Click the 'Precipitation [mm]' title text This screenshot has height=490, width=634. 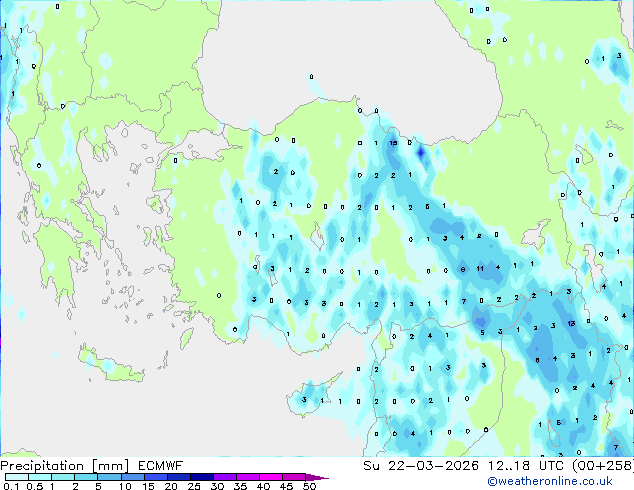(65, 466)
